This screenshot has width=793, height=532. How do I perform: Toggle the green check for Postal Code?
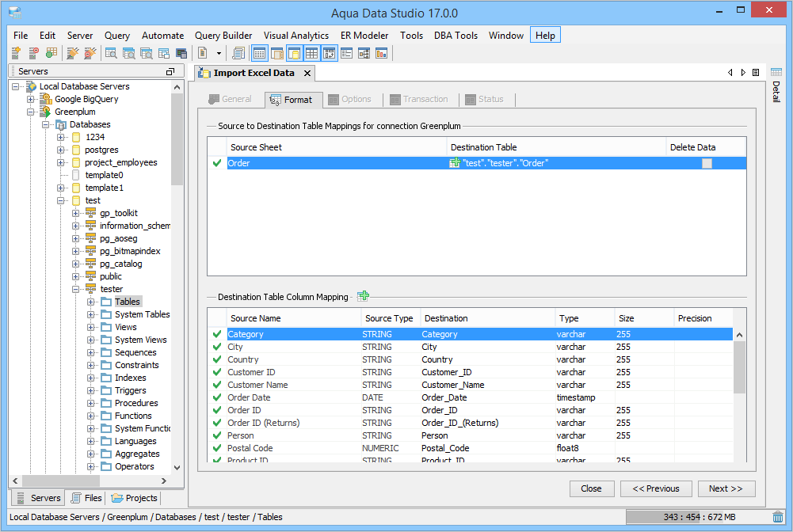tap(217, 447)
